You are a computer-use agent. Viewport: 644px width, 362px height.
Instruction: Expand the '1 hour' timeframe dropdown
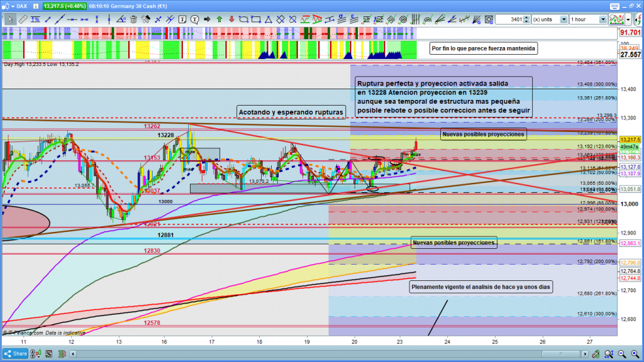[603, 19]
